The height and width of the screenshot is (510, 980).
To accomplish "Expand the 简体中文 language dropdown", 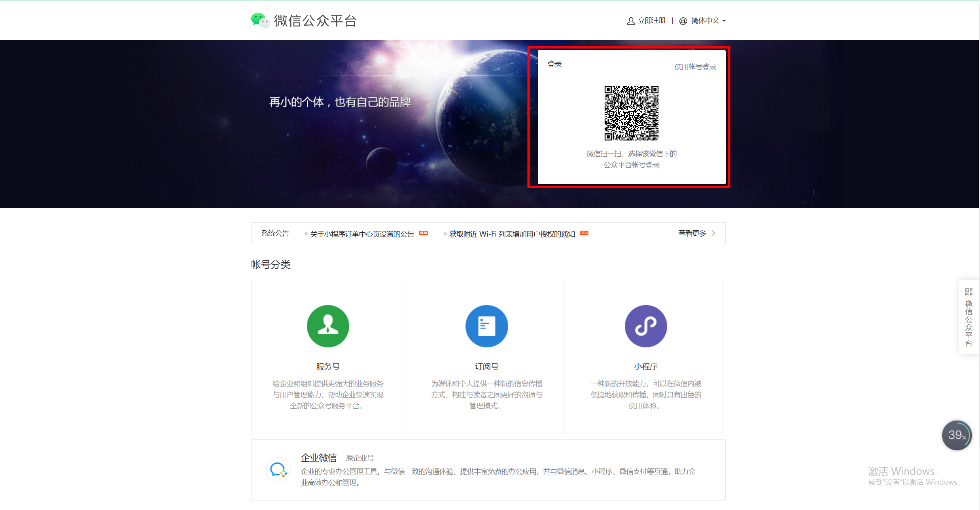I will 708,21.
